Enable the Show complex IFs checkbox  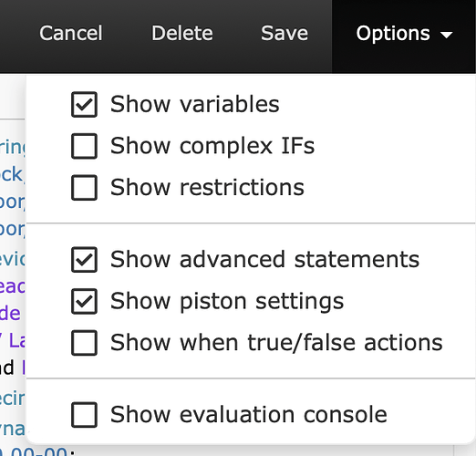click(84, 146)
